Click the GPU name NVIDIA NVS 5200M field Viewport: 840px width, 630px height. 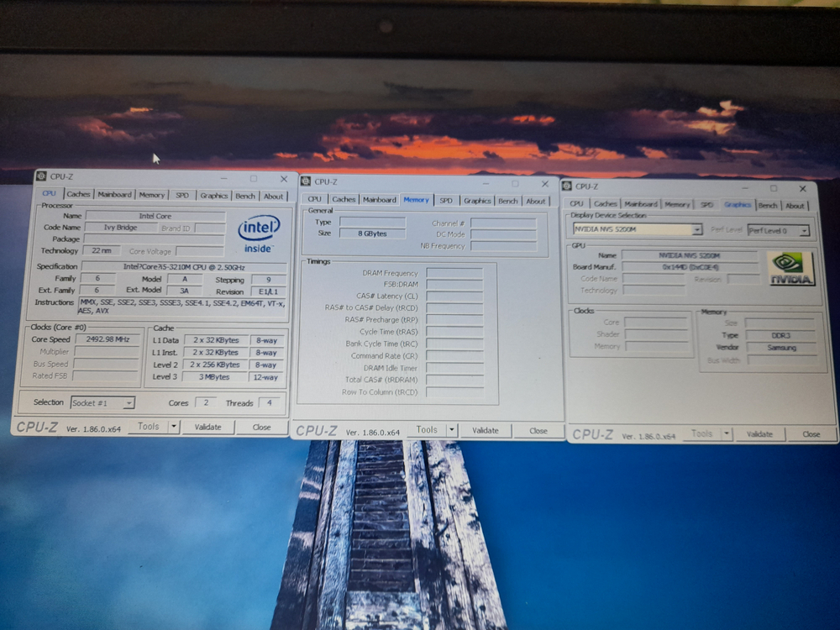coord(689,255)
